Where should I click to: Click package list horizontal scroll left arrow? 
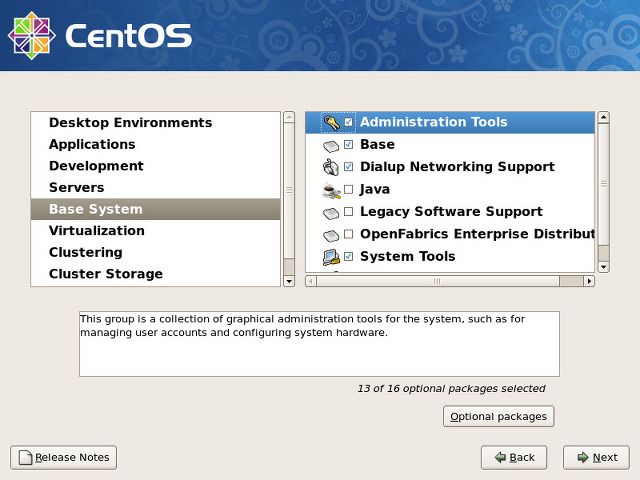311,281
